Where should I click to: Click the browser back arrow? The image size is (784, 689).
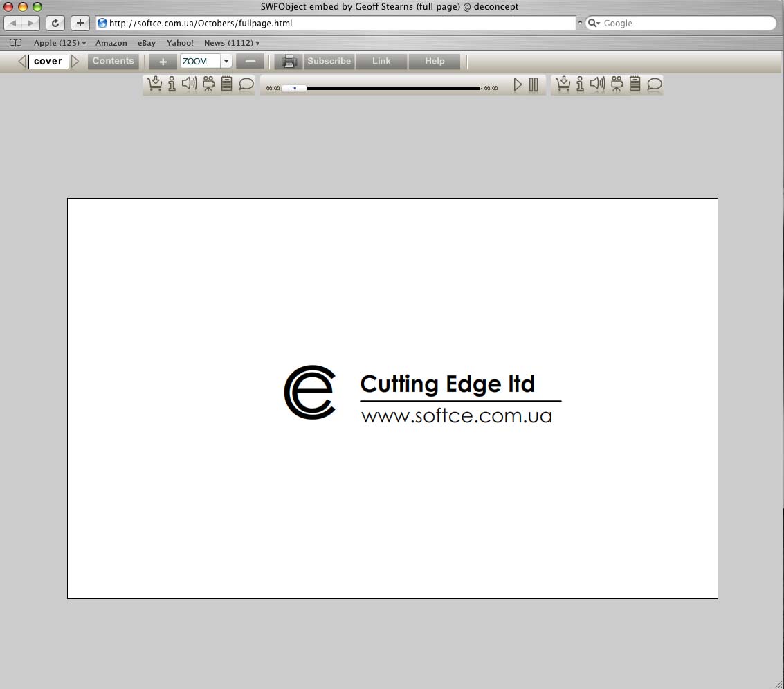point(13,23)
